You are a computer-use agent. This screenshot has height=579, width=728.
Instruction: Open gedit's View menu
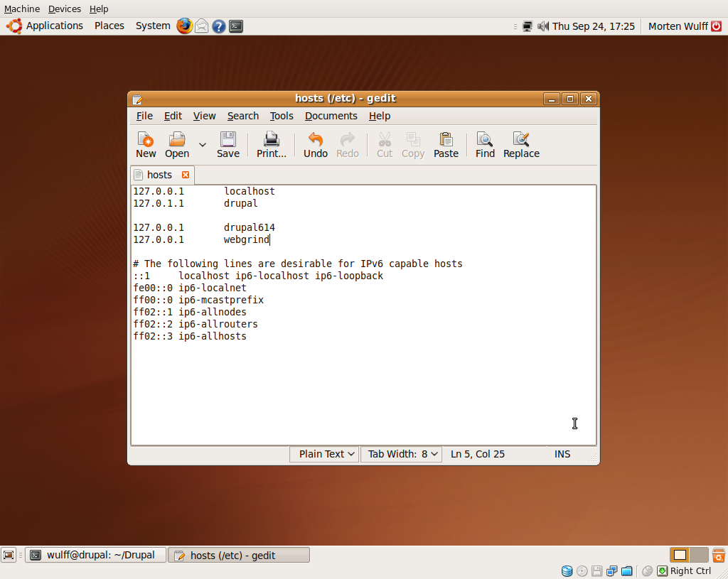pyautogui.click(x=204, y=116)
